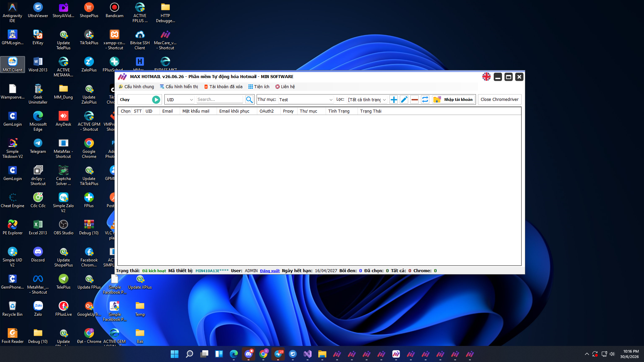644x362 pixels.
Task: Click the green Chạy play button
Action: pos(156,100)
